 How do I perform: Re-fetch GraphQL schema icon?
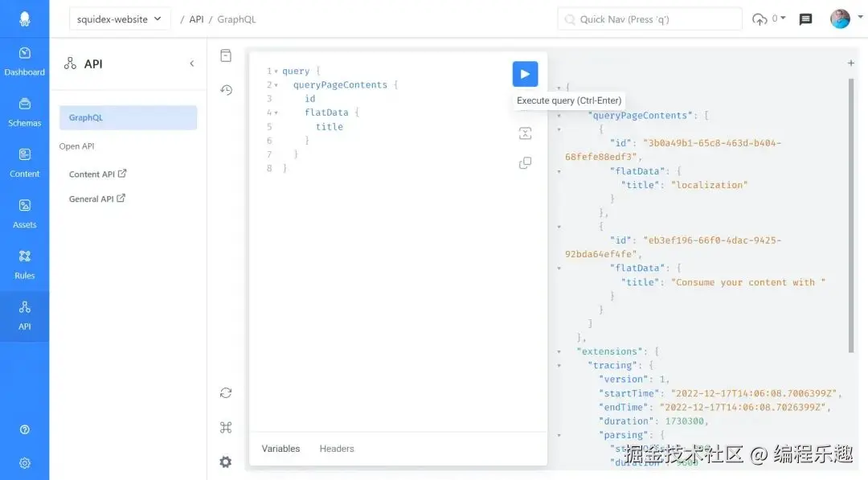226,393
